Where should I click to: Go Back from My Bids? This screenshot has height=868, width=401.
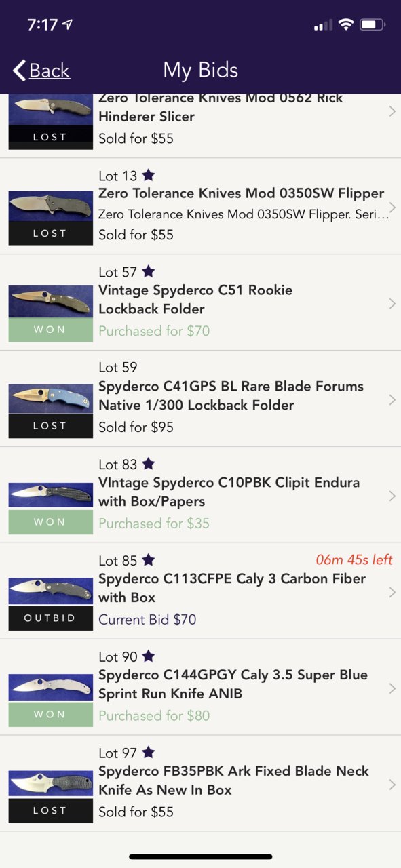pyautogui.click(x=41, y=71)
